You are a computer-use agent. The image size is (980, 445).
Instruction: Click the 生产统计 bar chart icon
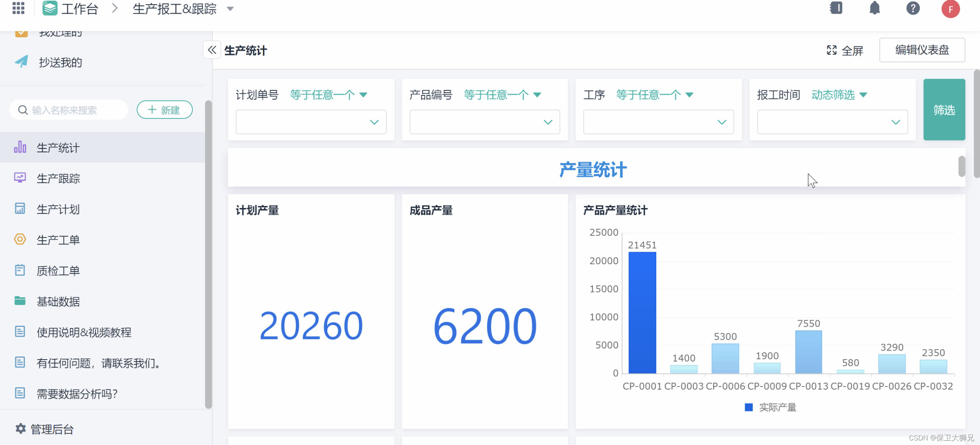pos(20,147)
